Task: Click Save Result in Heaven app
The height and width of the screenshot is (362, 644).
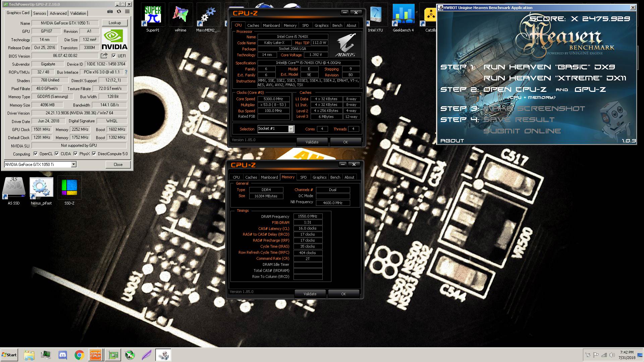Action: click(519, 120)
